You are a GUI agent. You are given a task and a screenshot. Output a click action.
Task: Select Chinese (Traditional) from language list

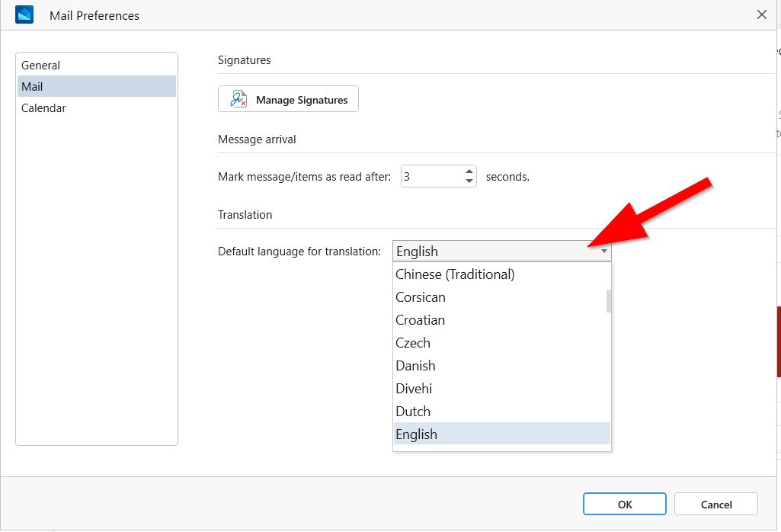click(455, 274)
